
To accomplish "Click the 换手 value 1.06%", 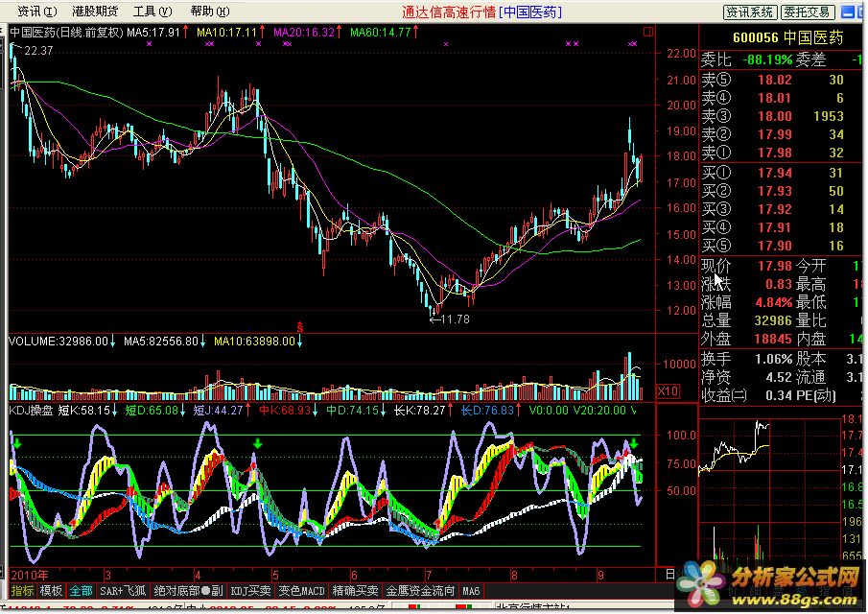I will (774, 359).
